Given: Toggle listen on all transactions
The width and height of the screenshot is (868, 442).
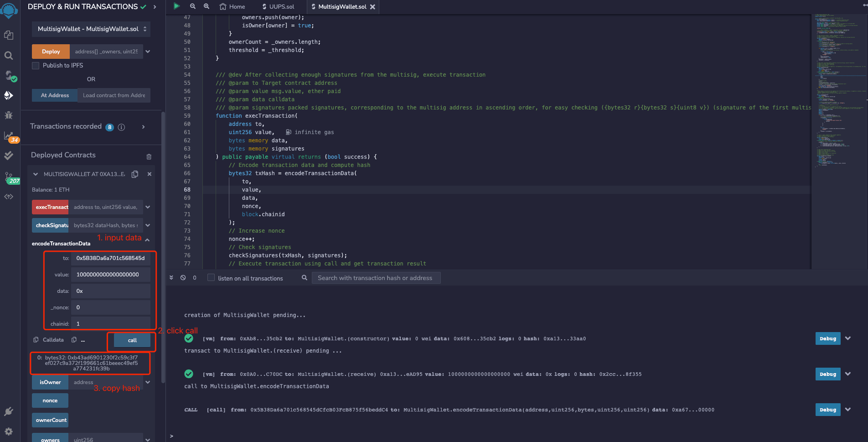Looking at the screenshot, I should click(211, 277).
